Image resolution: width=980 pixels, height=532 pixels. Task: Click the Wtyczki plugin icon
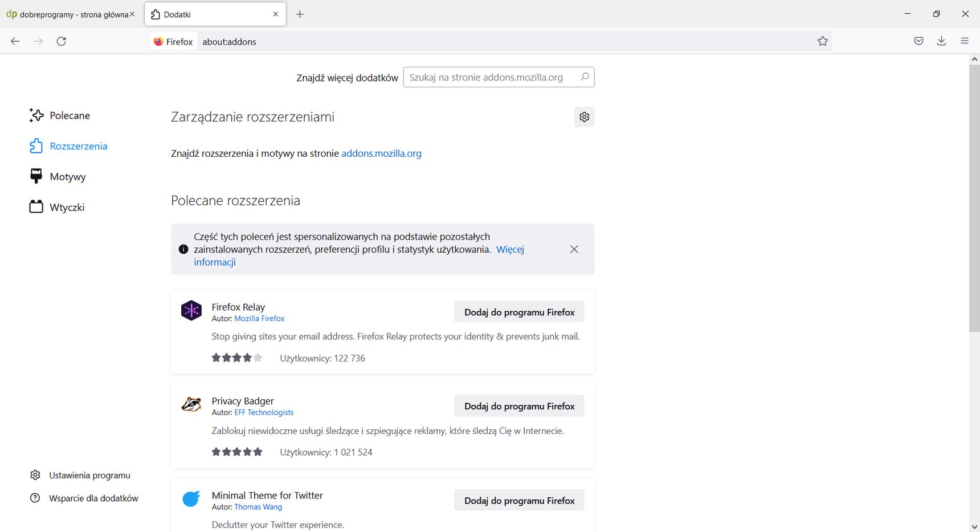tap(36, 206)
